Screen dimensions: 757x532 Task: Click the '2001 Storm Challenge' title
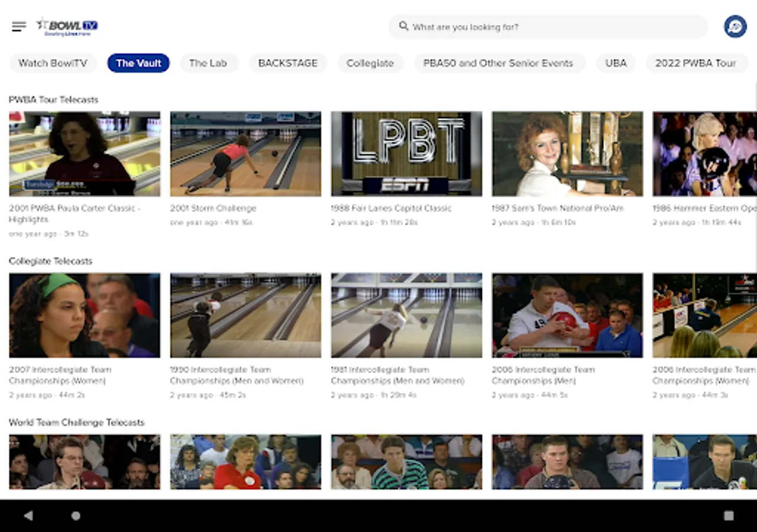click(213, 209)
